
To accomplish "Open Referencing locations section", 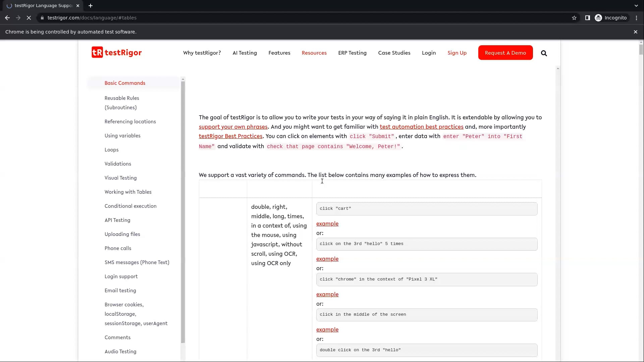I will pyautogui.click(x=130, y=122).
